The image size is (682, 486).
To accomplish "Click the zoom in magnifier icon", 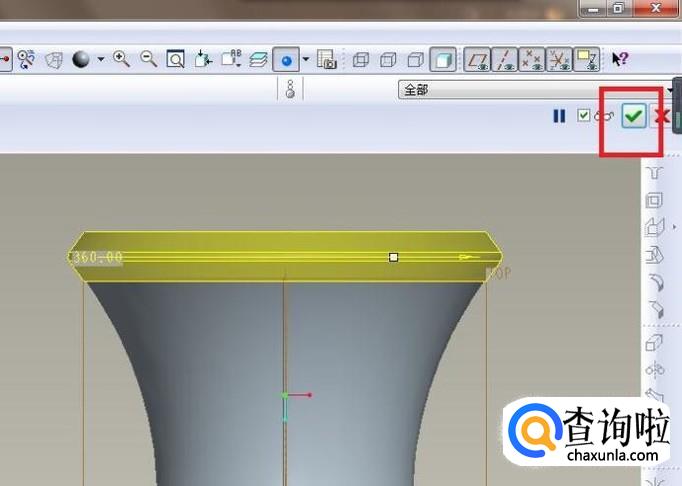I will (x=122, y=59).
